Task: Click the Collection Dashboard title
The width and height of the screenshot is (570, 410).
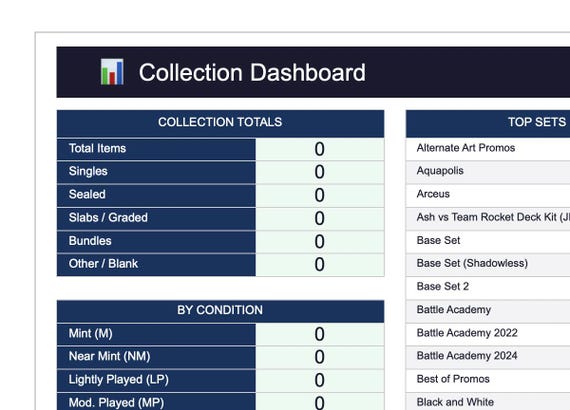Action: [252, 72]
